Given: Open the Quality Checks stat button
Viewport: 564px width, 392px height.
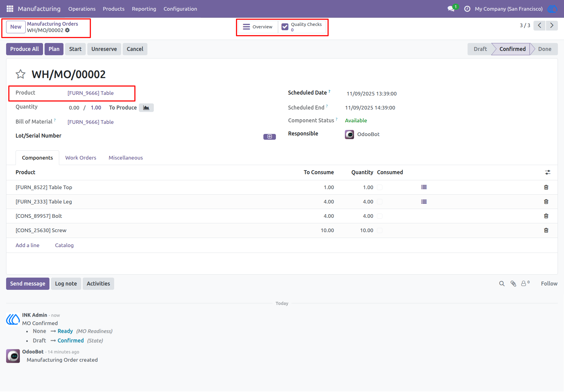Looking at the screenshot, I should (302, 27).
